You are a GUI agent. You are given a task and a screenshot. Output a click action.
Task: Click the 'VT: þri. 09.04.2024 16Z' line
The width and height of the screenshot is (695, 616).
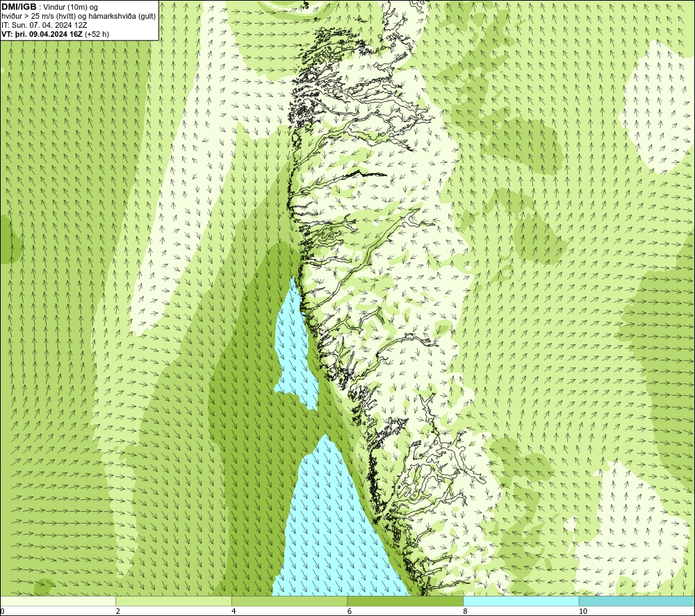click(x=55, y=34)
